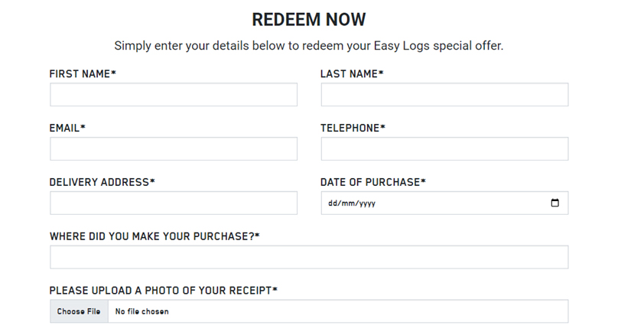Focus the Delivery Address field
This screenshot has width=644, height=335.
pyautogui.click(x=174, y=203)
